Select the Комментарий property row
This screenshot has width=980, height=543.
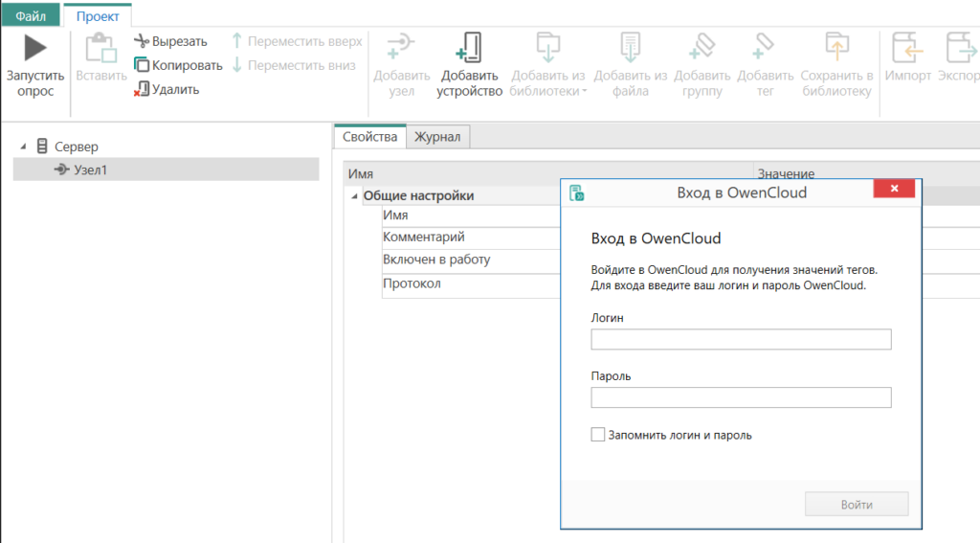(x=471, y=238)
